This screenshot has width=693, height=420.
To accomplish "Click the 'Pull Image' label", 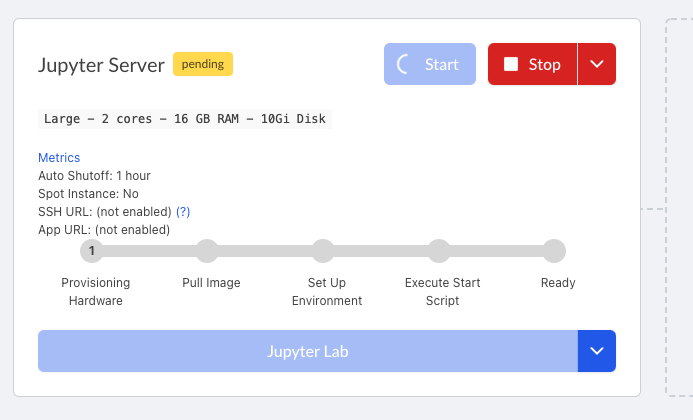I will pos(211,283).
